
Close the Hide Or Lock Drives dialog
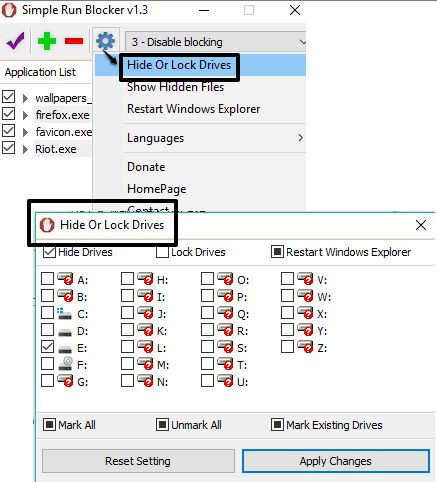point(421,225)
